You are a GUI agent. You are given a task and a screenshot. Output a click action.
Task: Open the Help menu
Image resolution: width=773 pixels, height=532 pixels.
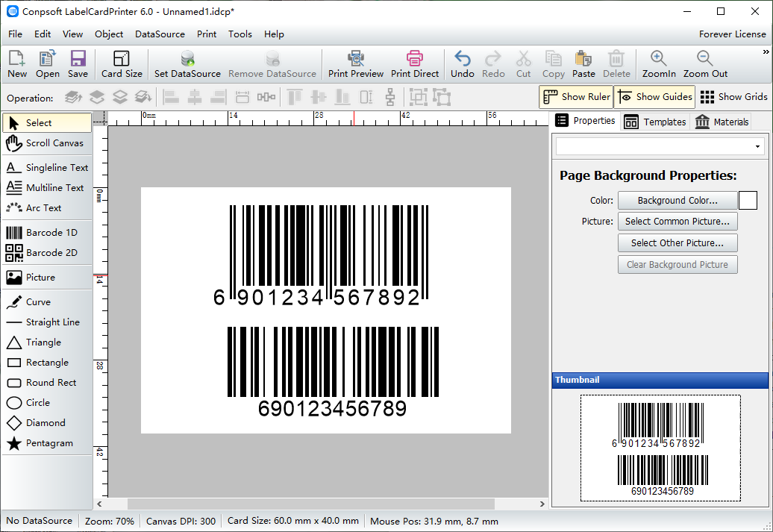(274, 34)
